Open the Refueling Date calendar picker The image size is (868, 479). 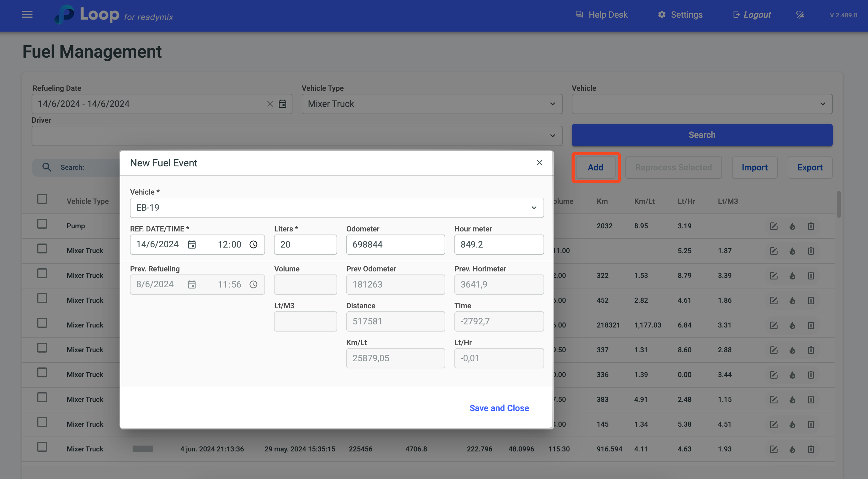(283, 104)
